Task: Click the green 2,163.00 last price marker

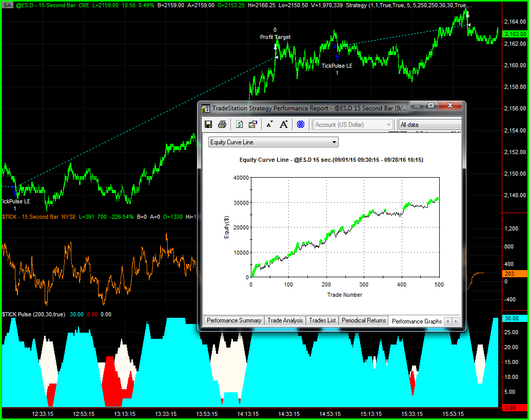Action: [x=515, y=34]
